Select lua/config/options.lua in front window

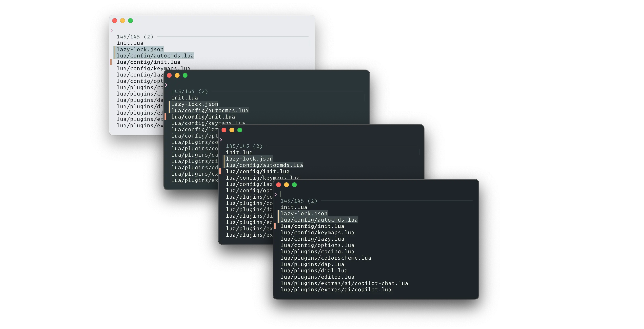point(317,245)
